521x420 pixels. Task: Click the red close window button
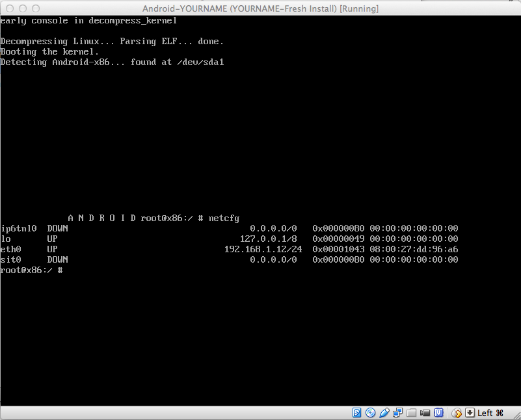coord(10,8)
